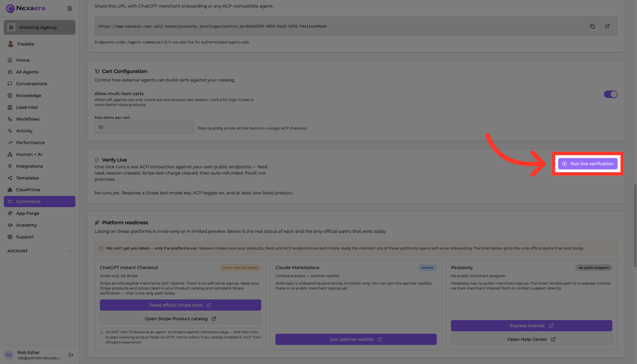Screen dimensions: 637x364
Task: Open the Academy page
Action: (x=40, y=225)
